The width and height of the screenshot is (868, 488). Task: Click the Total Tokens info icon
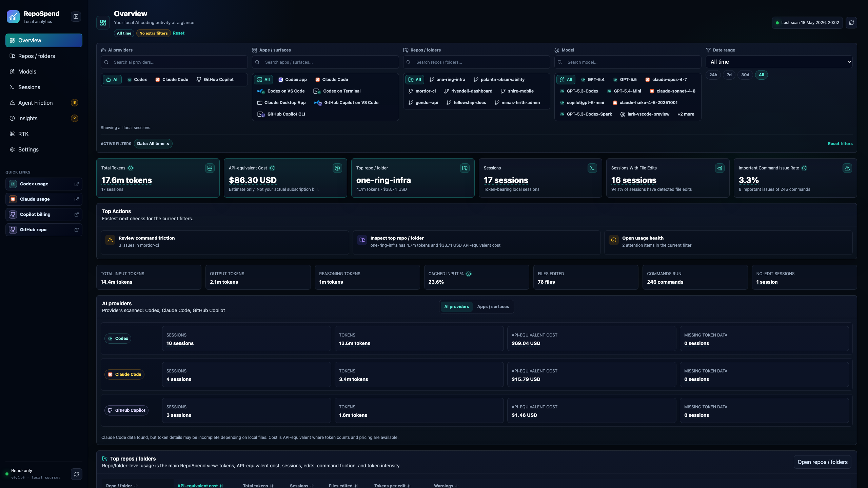coord(131,168)
